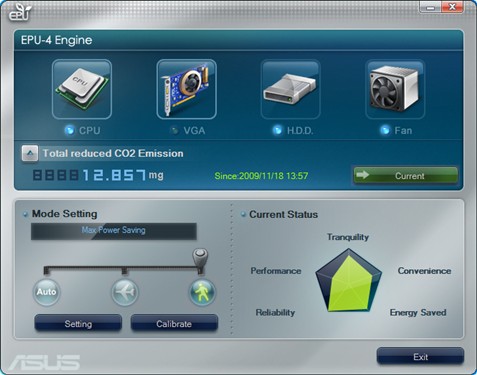Screen dimensions: 477x375
Task: Minimize the EPU window
Action: tap(430, 7)
